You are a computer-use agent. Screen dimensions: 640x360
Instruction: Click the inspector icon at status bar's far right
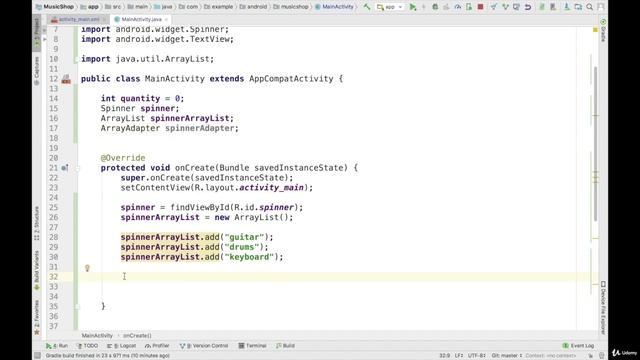pos(602,356)
